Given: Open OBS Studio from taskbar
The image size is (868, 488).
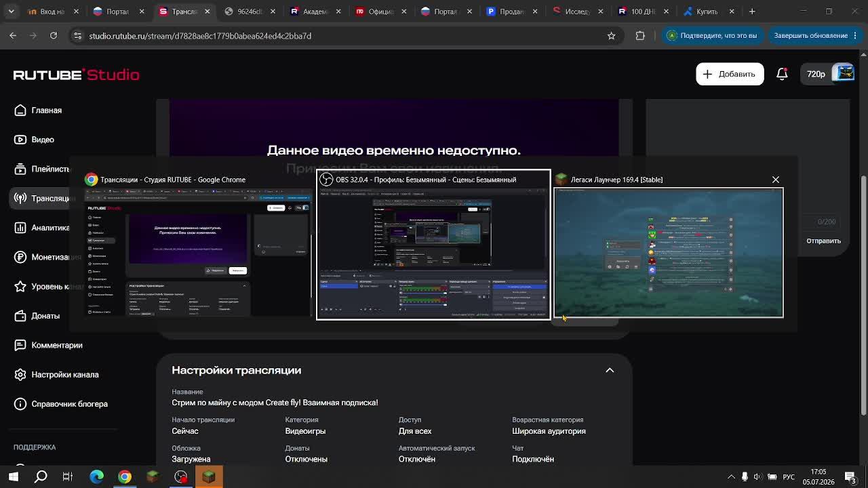Looking at the screenshot, I should pos(181,476).
